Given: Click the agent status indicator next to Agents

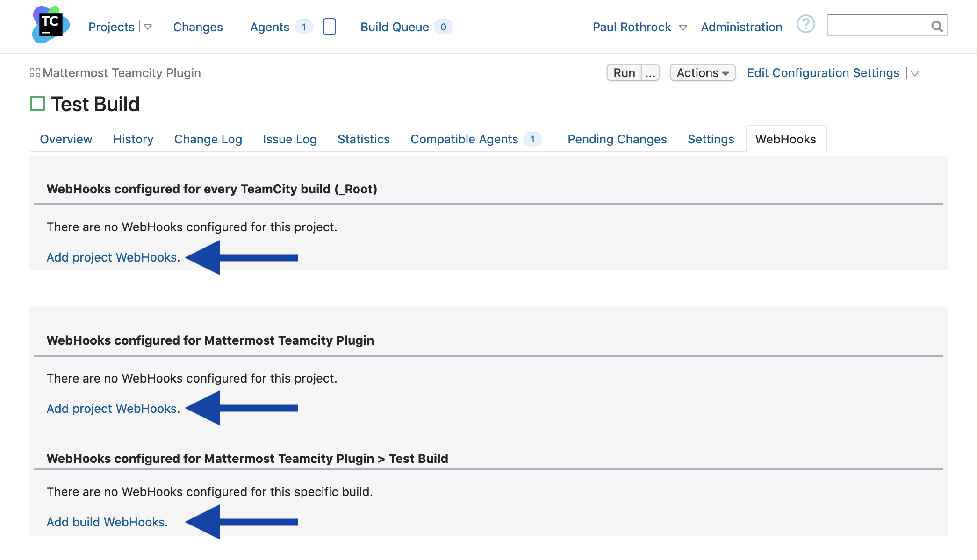Looking at the screenshot, I should [330, 27].
